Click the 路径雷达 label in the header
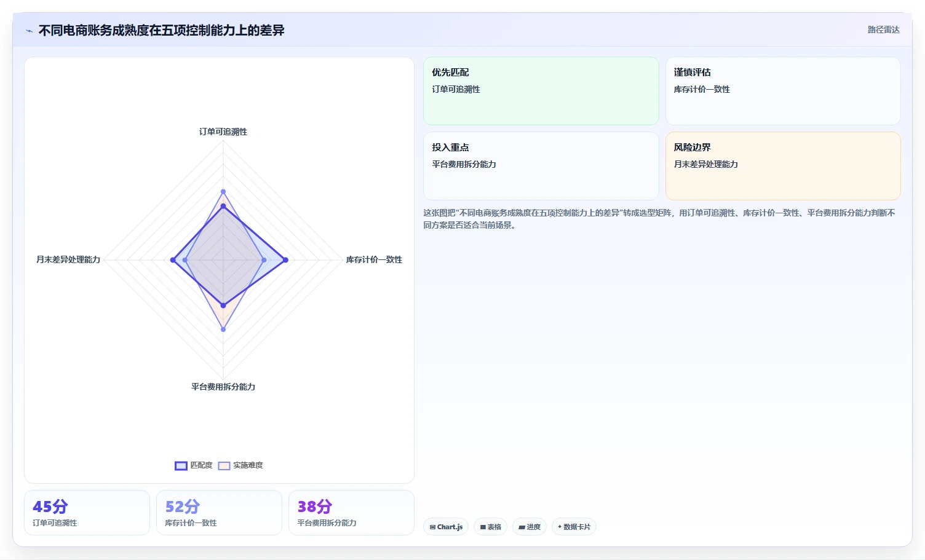Viewport: 925px width, 560px height. pos(883,30)
